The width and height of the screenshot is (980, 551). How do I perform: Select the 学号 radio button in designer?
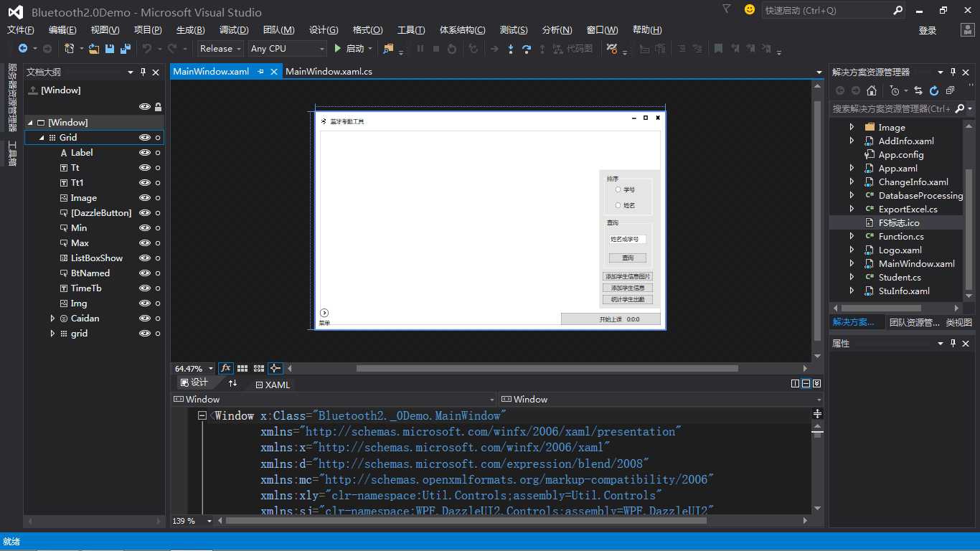point(618,189)
